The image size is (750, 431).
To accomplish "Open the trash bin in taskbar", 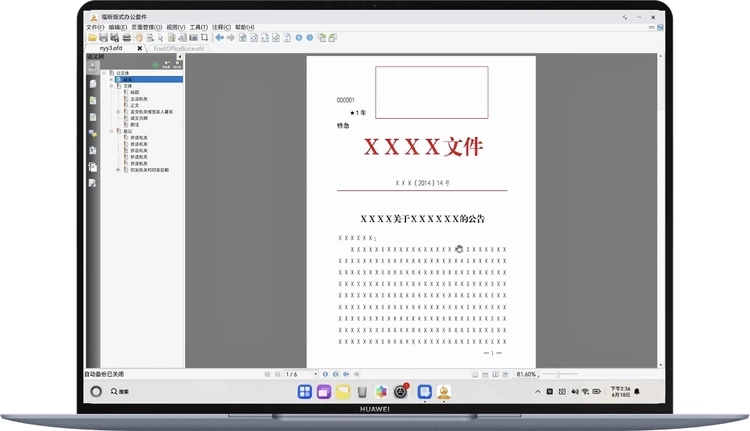I will pos(362,391).
